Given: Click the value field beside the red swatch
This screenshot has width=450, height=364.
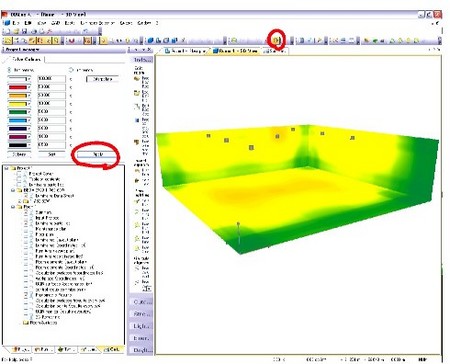Looking at the screenshot, I should (x=51, y=87).
